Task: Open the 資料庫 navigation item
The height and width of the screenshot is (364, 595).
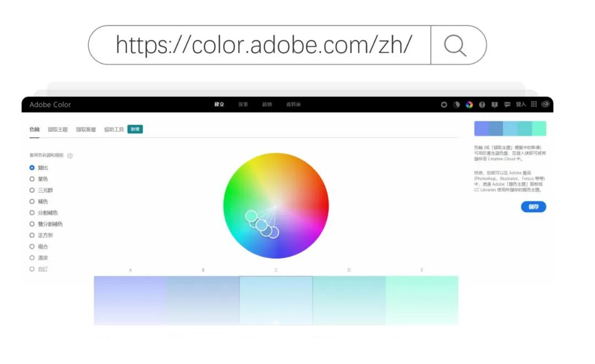Action: tap(293, 104)
